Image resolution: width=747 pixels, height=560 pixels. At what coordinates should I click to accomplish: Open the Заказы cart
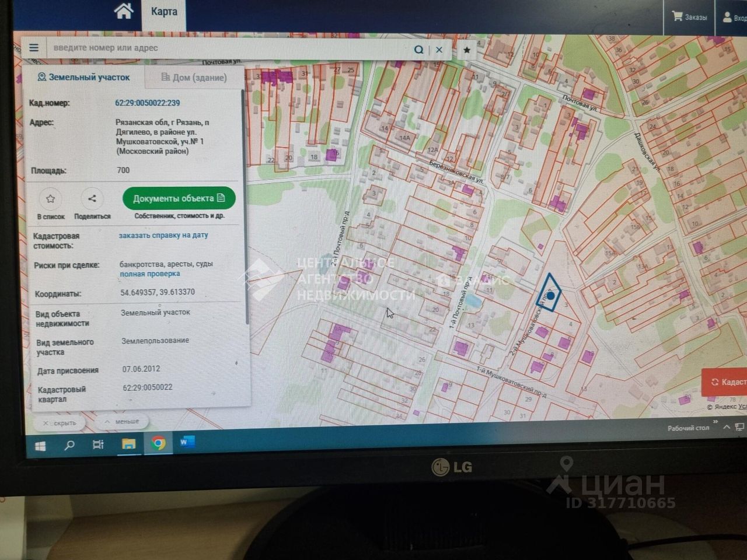(689, 17)
